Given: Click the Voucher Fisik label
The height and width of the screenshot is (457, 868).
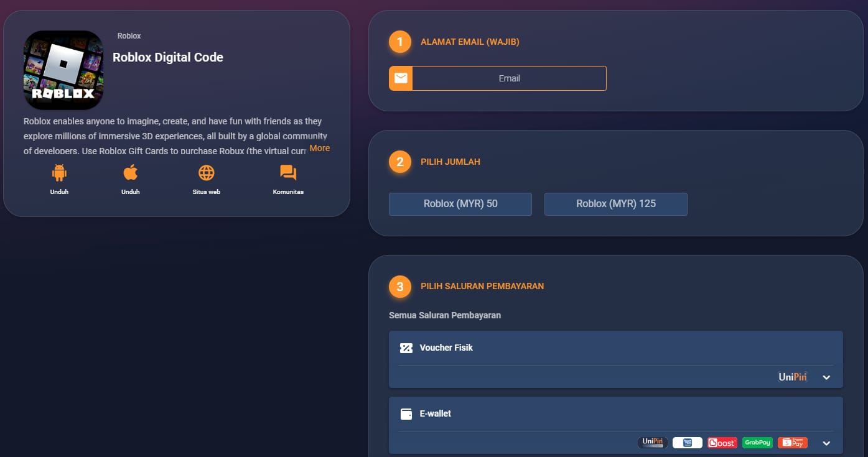Looking at the screenshot, I should pos(446,348).
